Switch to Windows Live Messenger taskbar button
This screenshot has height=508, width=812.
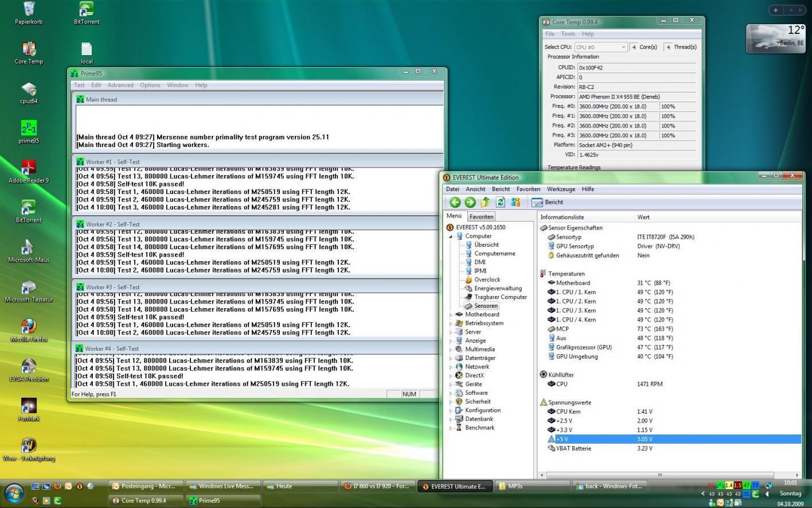222,486
